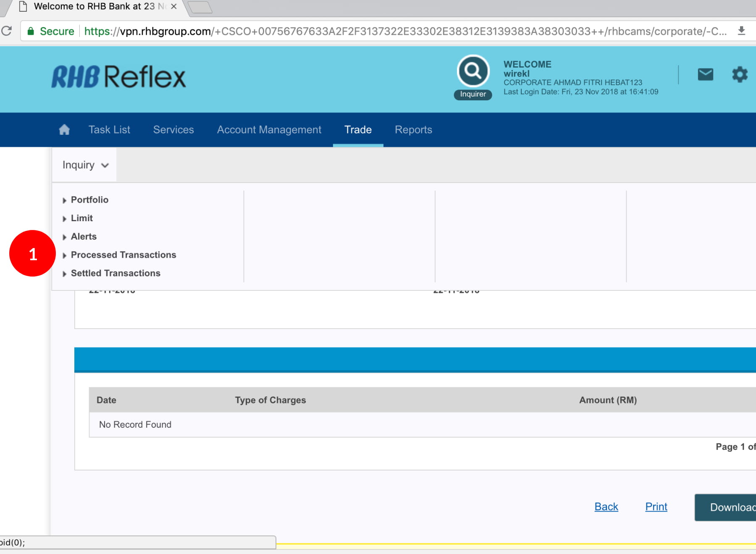Click the browser reload icon
The width and height of the screenshot is (756, 554).
pos(7,31)
